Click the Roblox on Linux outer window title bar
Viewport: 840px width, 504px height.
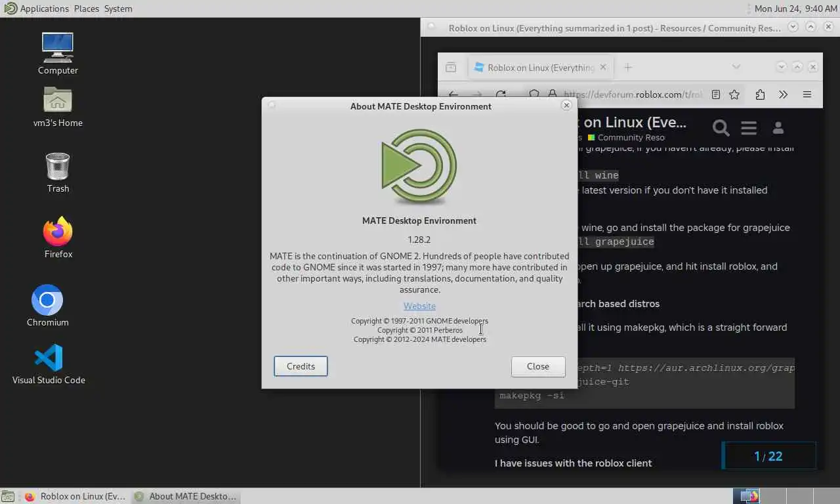615,28
